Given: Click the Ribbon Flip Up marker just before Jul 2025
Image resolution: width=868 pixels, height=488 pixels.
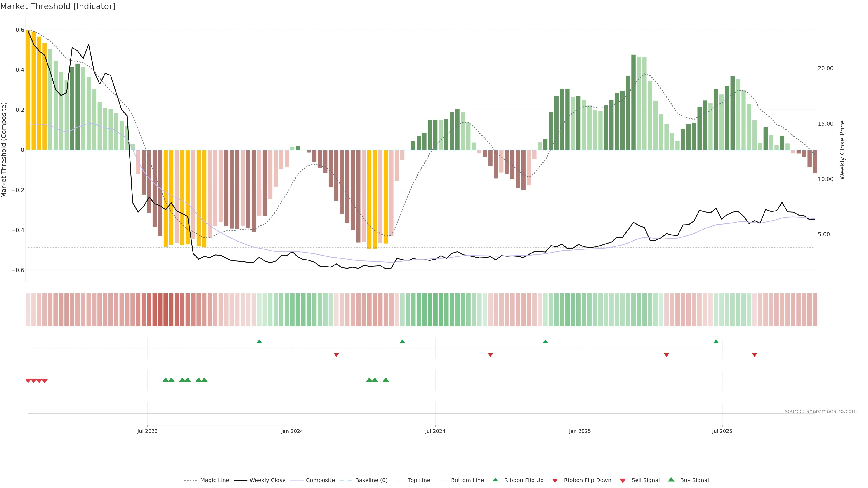Looking at the screenshot, I should (716, 342).
